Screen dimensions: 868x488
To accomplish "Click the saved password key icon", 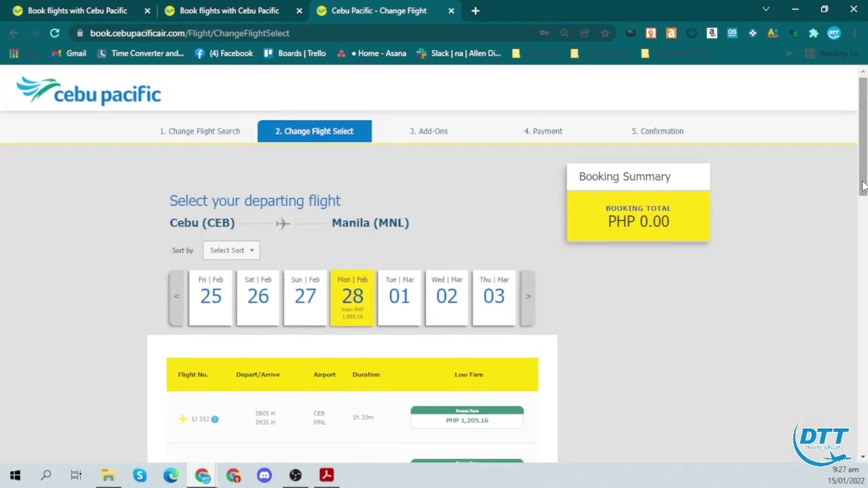I will click(x=544, y=33).
